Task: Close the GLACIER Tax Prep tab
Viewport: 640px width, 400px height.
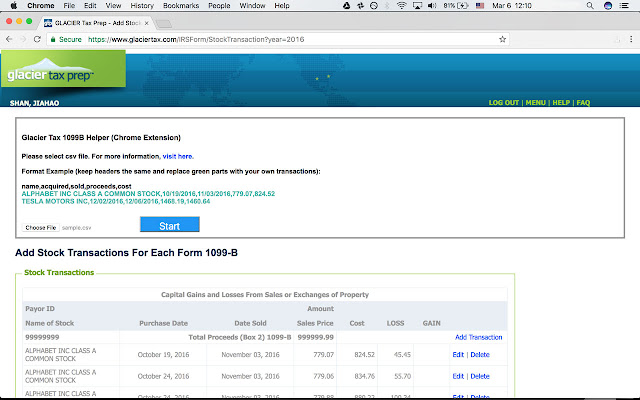Action: coord(147,23)
